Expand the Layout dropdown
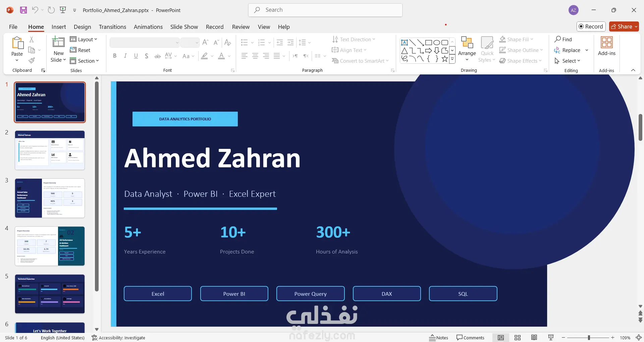The width and height of the screenshot is (644, 342). point(84,39)
